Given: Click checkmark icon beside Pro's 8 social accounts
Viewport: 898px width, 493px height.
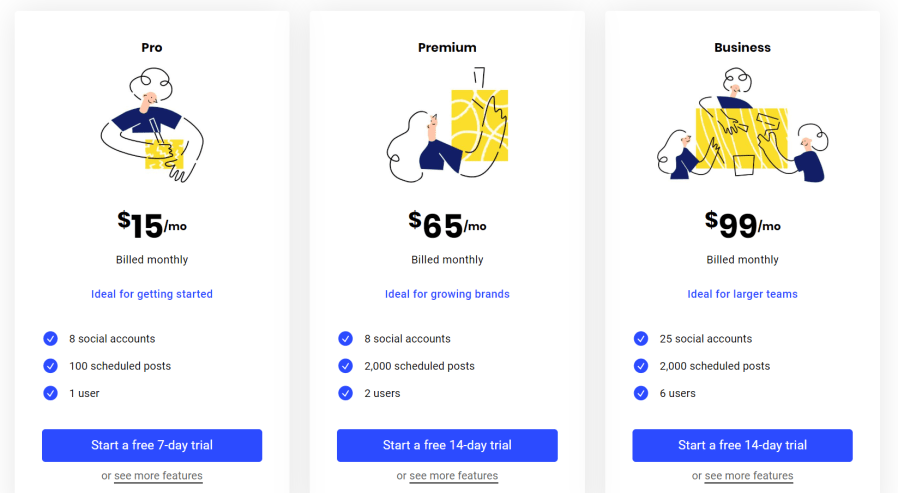Looking at the screenshot, I should pyautogui.click(x=50, y=338).
